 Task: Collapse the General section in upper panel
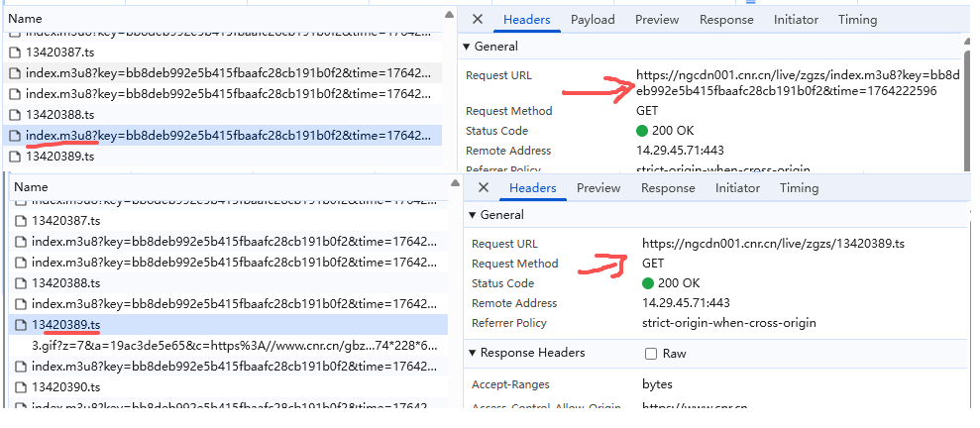(468, 47)
